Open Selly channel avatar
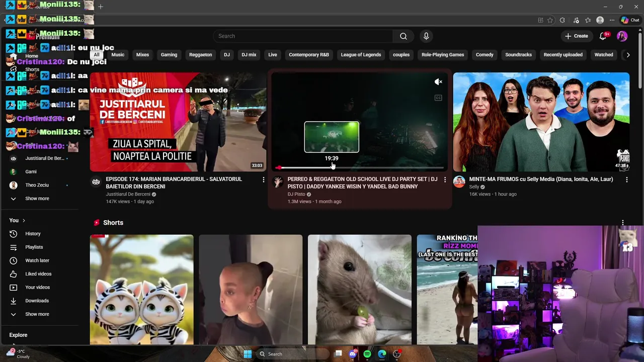Image resolution: width=644 pixels, height=362 pixels. (459, 182)
